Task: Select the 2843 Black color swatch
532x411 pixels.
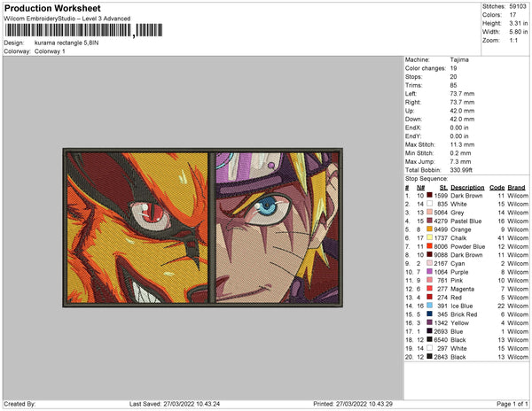Action: (x=429, y=356)
